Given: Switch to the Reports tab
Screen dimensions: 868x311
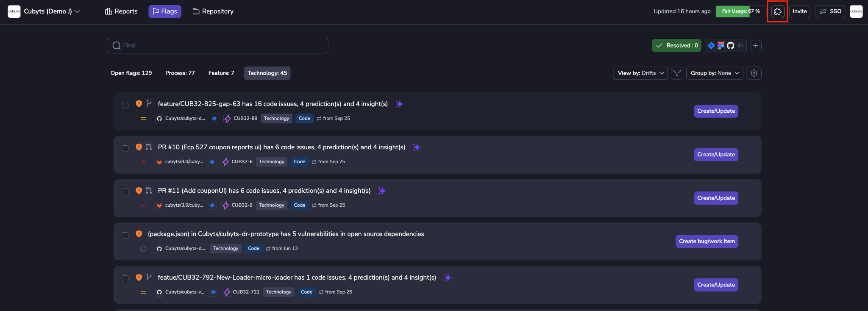Looking at the screenshot, I should pyautogui.click(x=121, y=11).
